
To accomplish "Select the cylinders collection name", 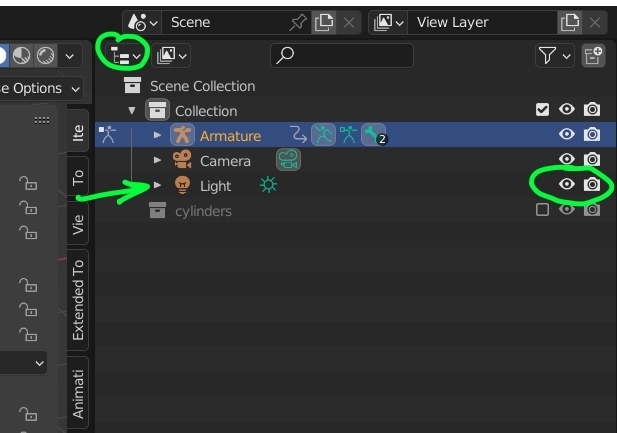I will (x=203, y=211).
